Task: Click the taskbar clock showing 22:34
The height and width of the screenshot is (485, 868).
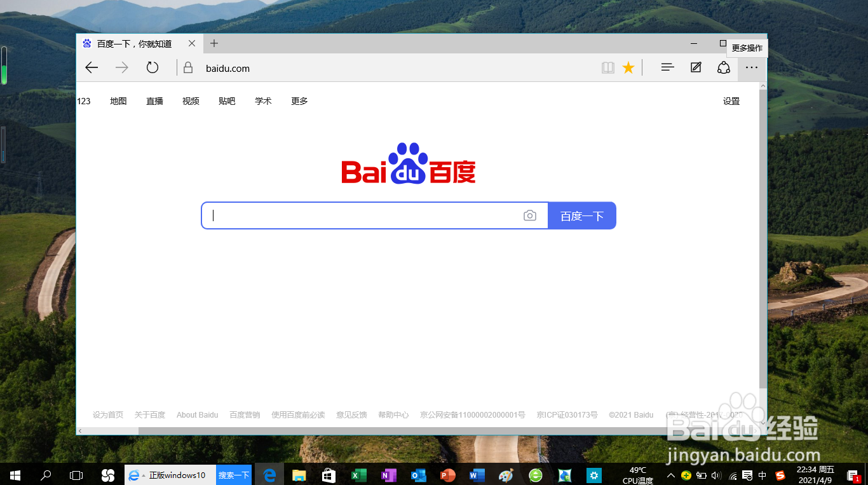Action: [816, 475]
